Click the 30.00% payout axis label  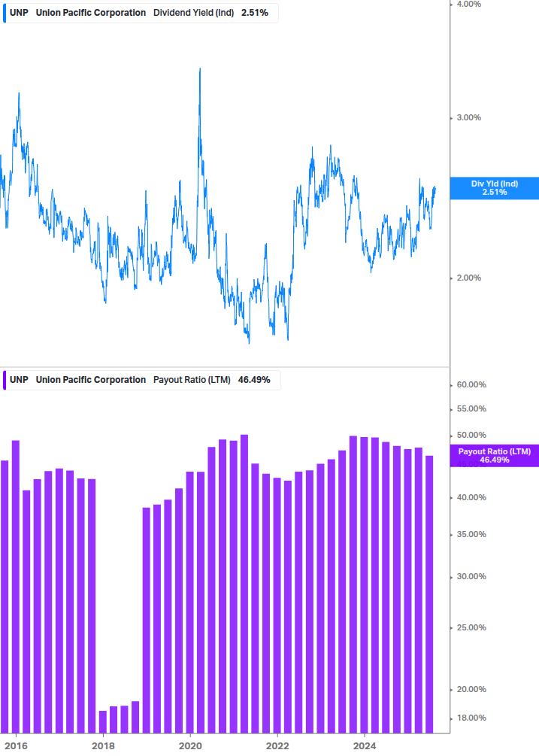(x=471, y=577)
